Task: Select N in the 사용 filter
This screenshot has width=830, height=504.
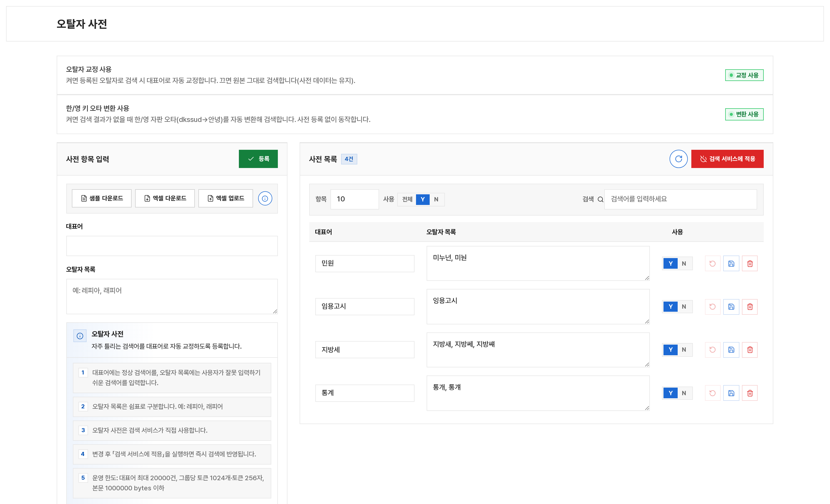Action: pyautogui.click(x=436, y=199)
